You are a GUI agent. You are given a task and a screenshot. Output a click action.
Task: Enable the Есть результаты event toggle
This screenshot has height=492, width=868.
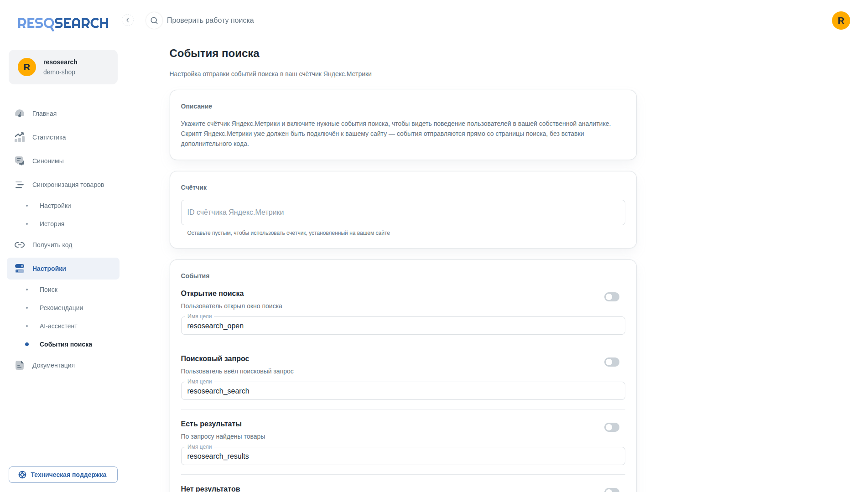[x=612, y=427]
